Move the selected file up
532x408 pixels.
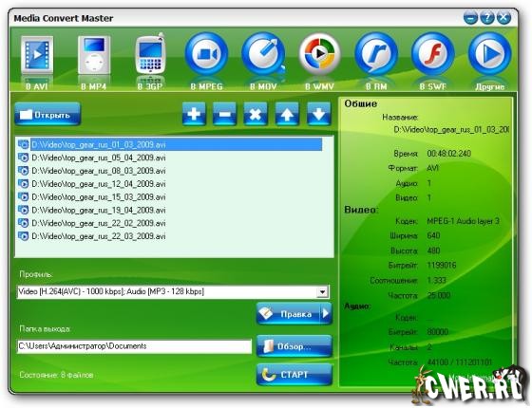pyautogui.click(x=287, y=114)
